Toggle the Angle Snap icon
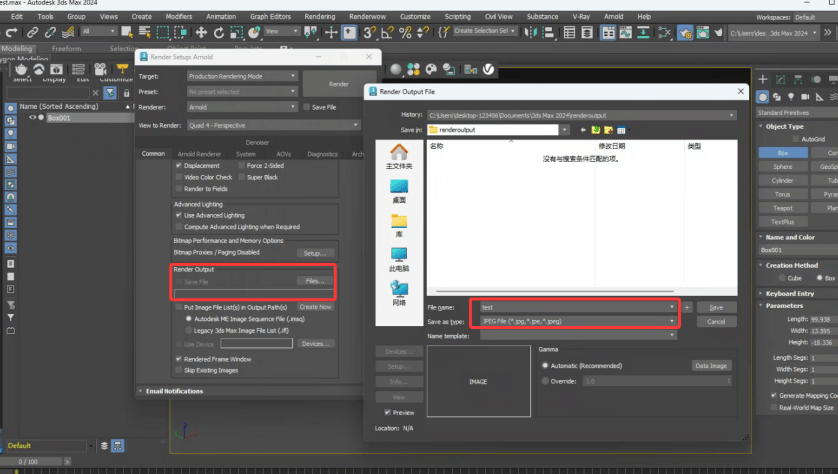The image size is (838, 474). click(x=387, y=33)
